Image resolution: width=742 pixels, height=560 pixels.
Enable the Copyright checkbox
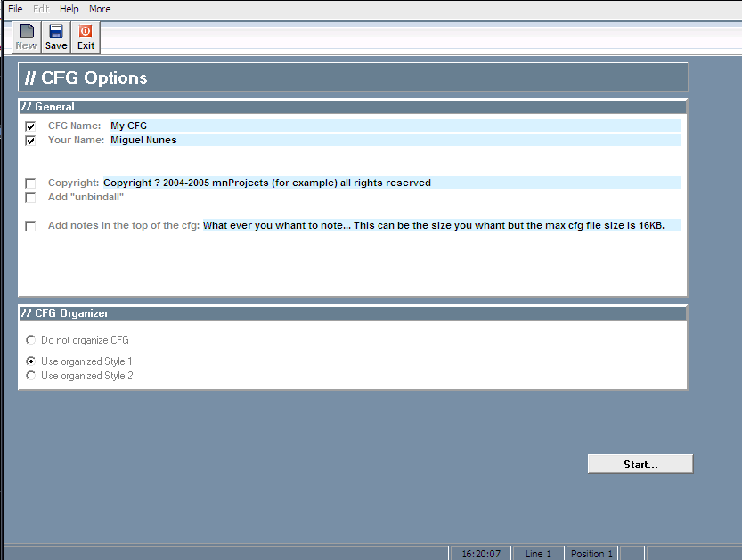click(30, 183)
